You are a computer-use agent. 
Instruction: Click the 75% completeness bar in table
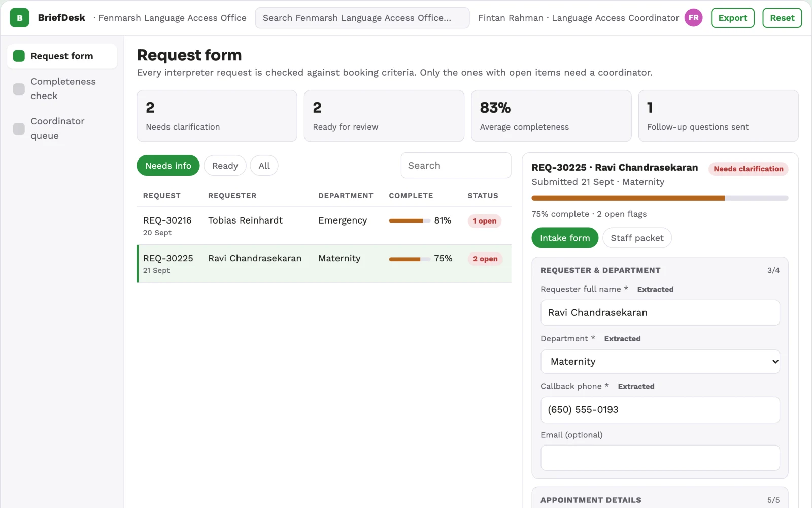click(x=410, y=259)
